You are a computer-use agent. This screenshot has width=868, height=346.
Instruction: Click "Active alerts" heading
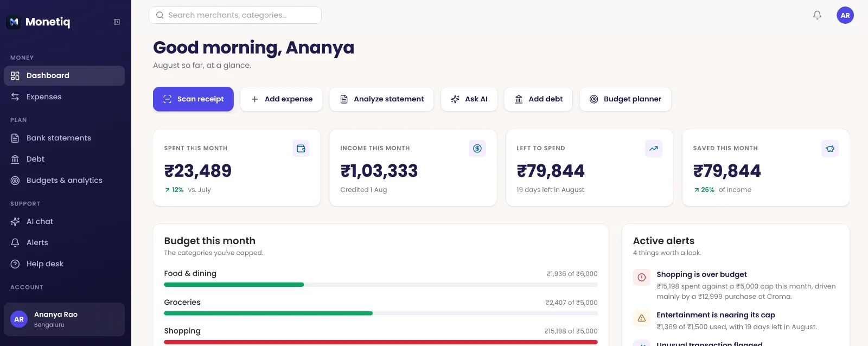[x=663, y=241]
